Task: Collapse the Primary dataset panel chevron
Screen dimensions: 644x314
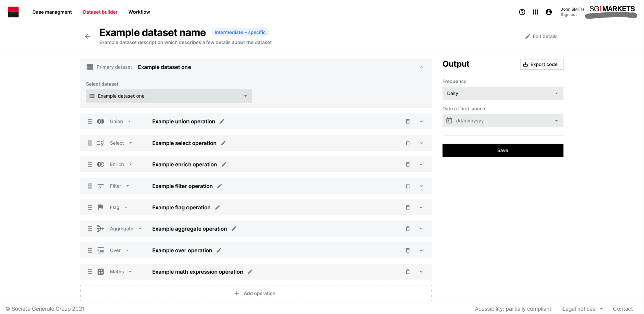Action: coord(421,67)
